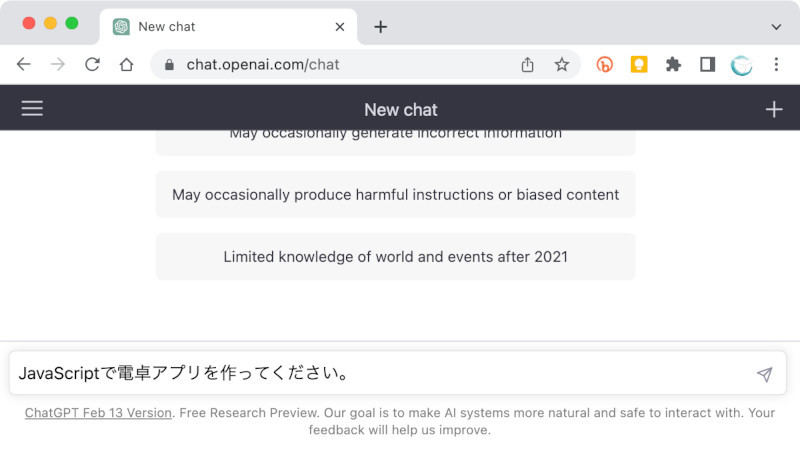This screenshot has width=800, height=451.
Task: Click the message input field with Japanese text
Action: click(380, 374)
